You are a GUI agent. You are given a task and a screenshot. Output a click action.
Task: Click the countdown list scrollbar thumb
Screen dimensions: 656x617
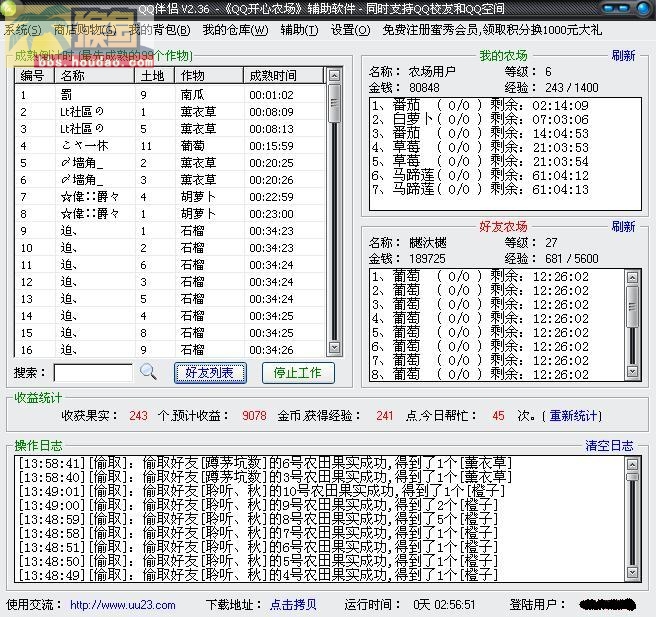point(334,103)
